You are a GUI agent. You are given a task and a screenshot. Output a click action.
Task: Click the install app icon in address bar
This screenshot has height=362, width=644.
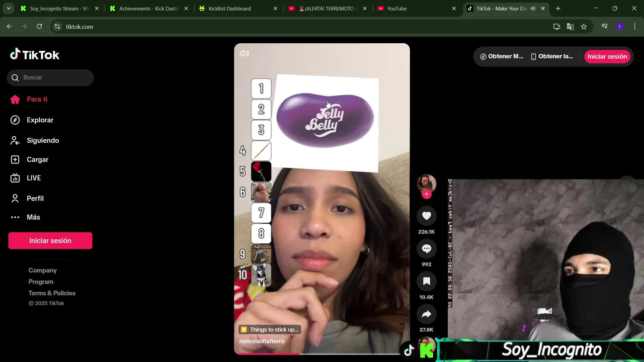(556, 27)
